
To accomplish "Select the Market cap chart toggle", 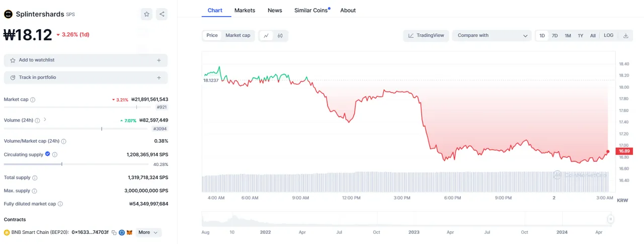I will 237,35.
